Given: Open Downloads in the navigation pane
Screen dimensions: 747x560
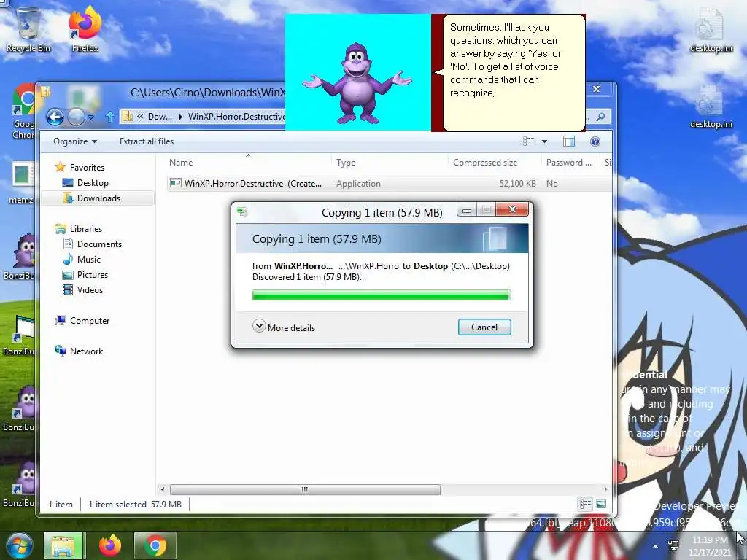Looking at the screenshot, I should (x=98, y=198).
